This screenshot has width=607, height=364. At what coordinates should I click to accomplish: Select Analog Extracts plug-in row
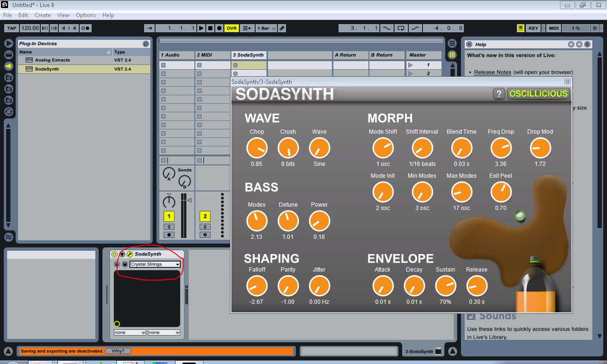(84, 60)
